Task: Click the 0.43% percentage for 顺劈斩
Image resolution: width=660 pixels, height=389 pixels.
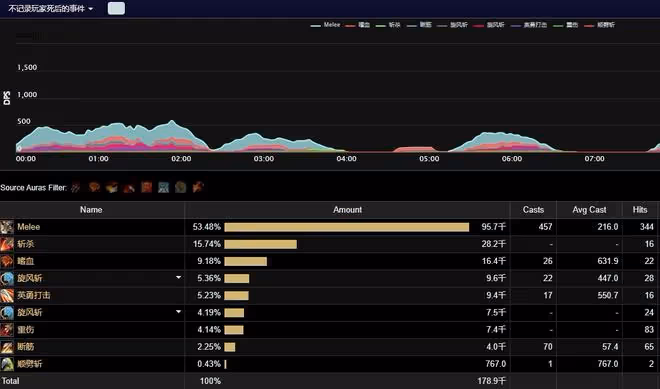Action: 209,364
